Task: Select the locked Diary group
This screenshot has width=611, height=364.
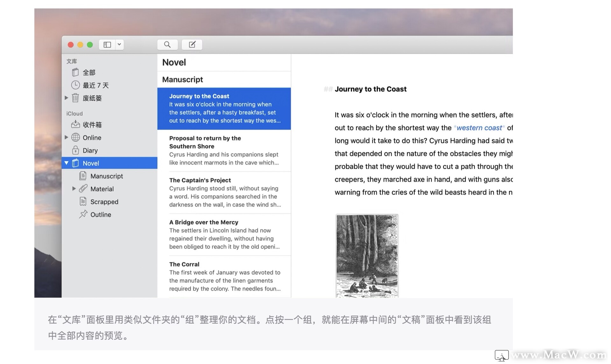Action: pos(90,150)
